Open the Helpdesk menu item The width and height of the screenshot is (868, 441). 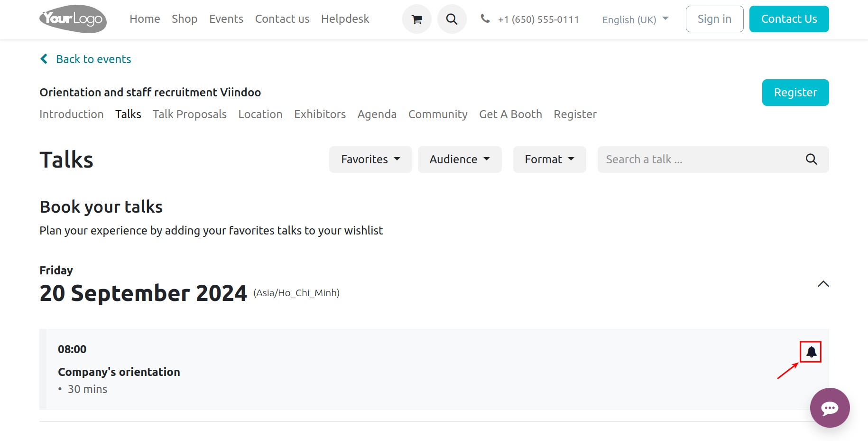point(345,19)
